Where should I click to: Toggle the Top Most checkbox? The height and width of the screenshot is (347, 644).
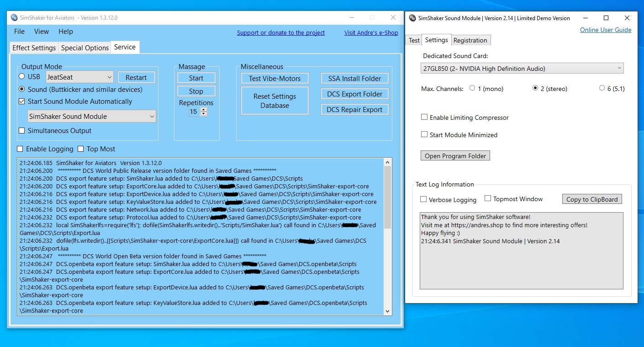(x=81, y=149)
